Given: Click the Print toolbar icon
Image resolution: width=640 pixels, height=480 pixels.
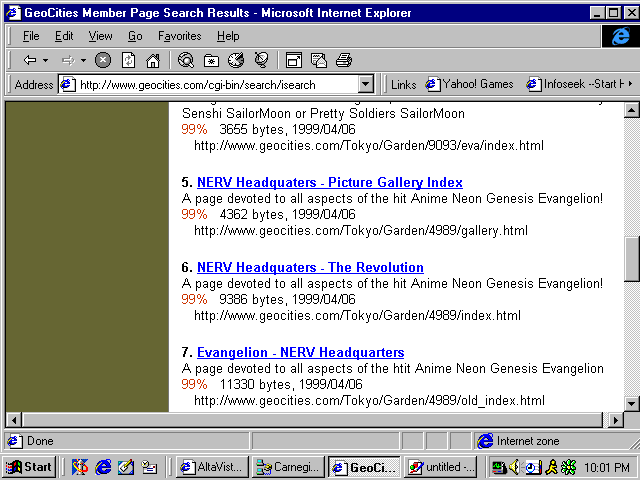Looking at the screenshot, I should click(343, 60).
